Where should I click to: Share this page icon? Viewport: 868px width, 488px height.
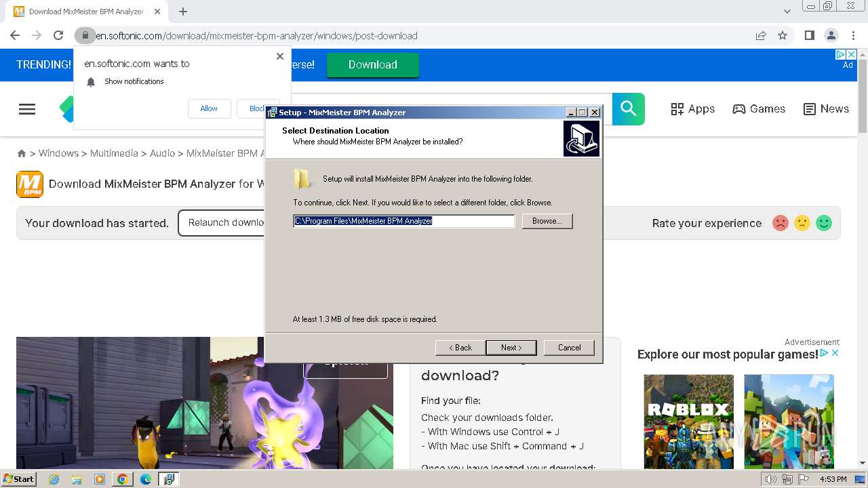pyautogui.click(x=761, y=35)
